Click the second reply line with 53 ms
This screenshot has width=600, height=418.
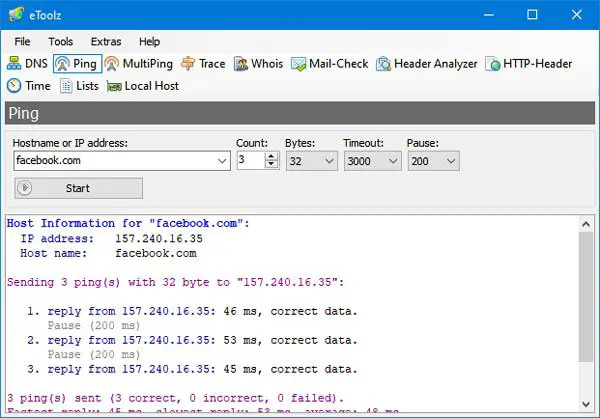click(192, 340)
